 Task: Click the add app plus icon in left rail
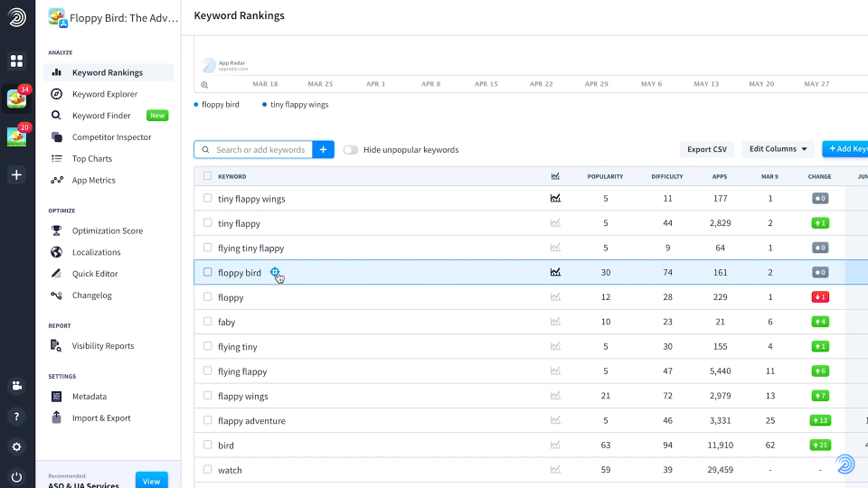pyautogui.click(x=16, y=174)
